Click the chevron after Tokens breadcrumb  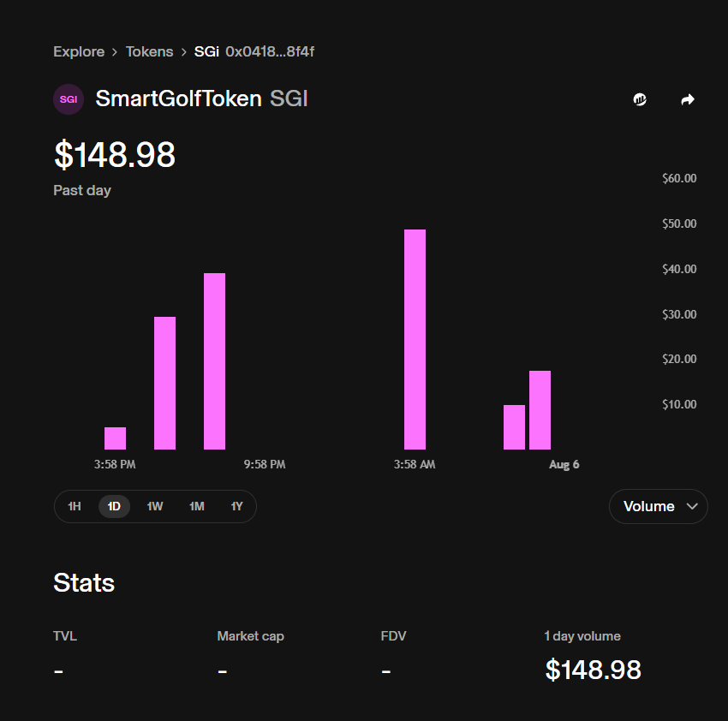click(184, 52)
